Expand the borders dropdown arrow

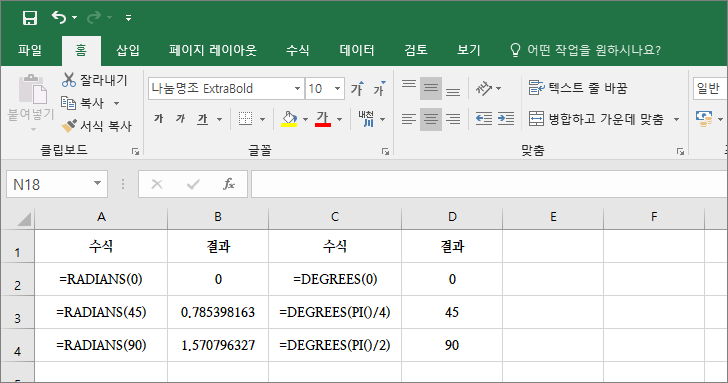click(x=262, y=119)
